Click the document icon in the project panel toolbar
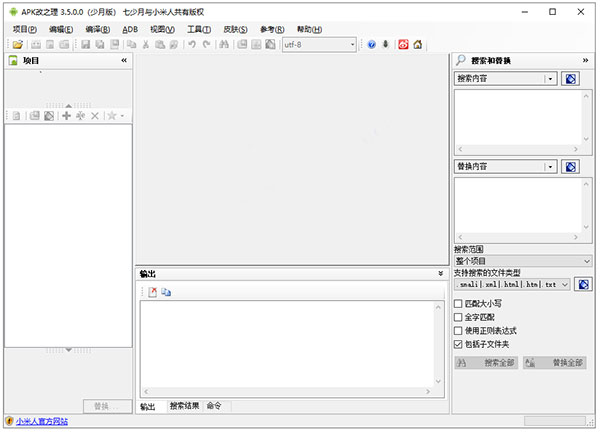The height and width of the screenshot is (432, 600). click(16, 116)
